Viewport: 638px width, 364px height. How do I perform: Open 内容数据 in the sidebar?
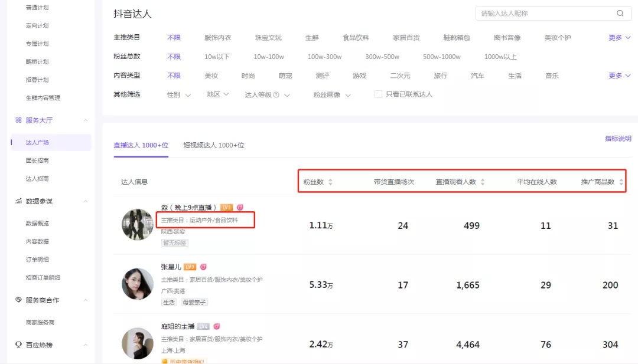(37, 241)
